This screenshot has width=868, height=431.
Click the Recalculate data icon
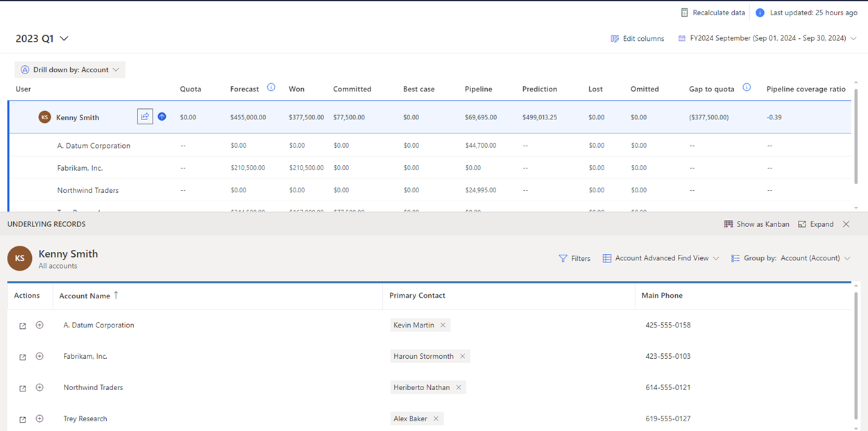pyautogui.click(x=684, y=12)
